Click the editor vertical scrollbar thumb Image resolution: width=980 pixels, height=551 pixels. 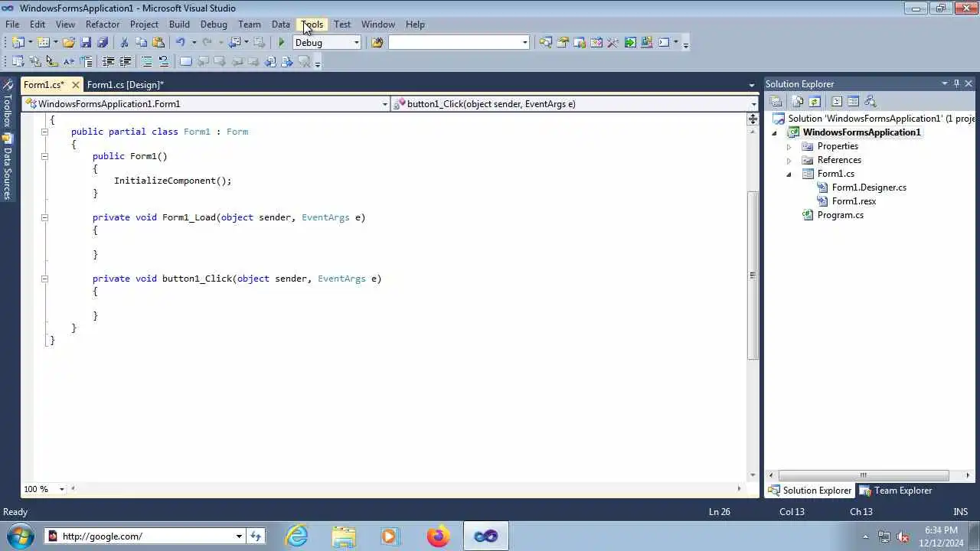click(753, 274)
